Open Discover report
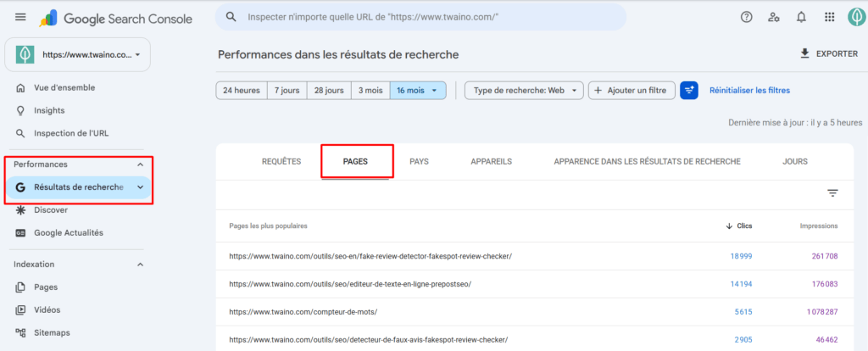 [51, 209]
